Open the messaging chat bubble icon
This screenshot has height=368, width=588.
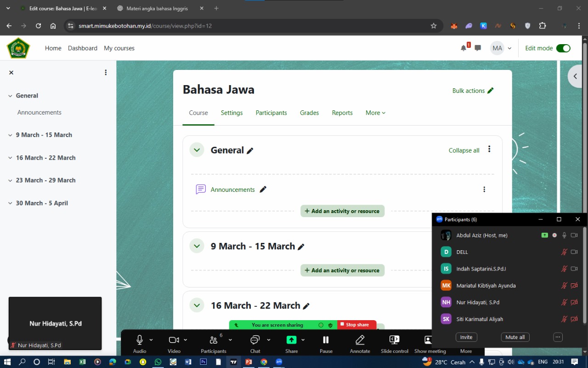(x=478, y=48)
